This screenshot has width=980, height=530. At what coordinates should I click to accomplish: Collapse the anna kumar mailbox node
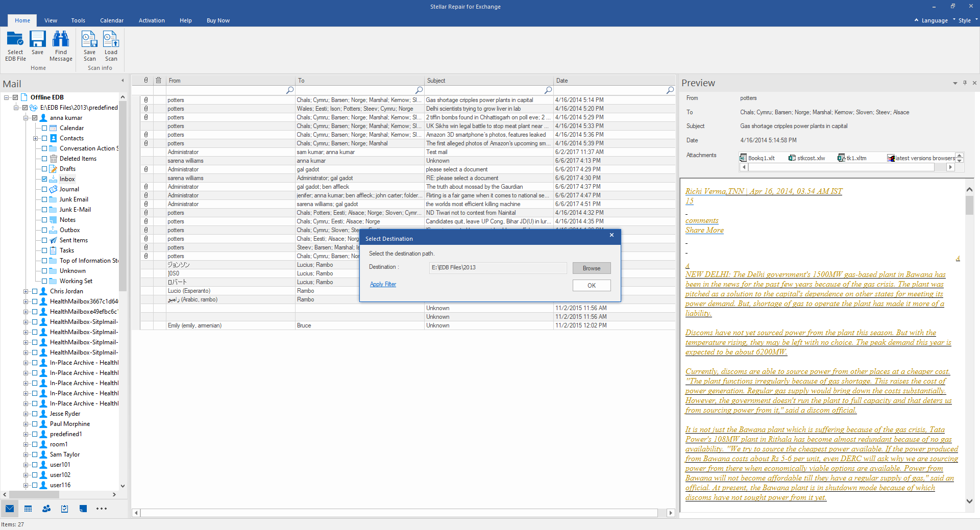coord(26,118)
